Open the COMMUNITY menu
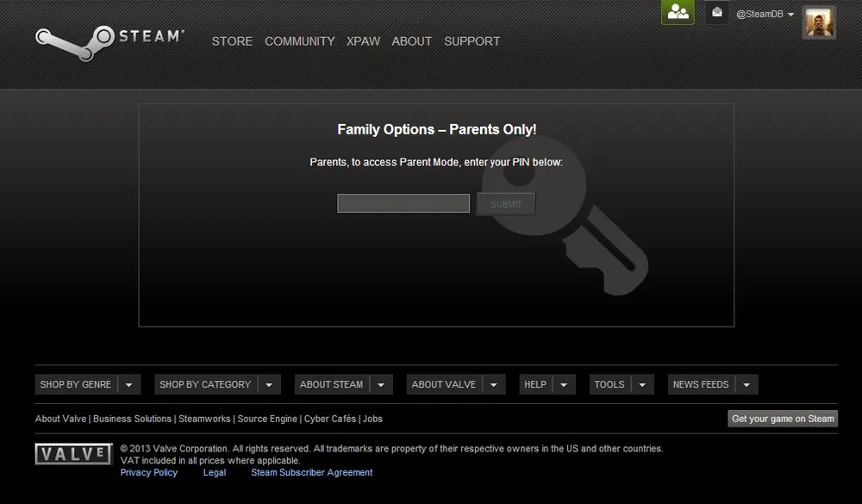Screen dimensions: 862x504 [300, 41]
